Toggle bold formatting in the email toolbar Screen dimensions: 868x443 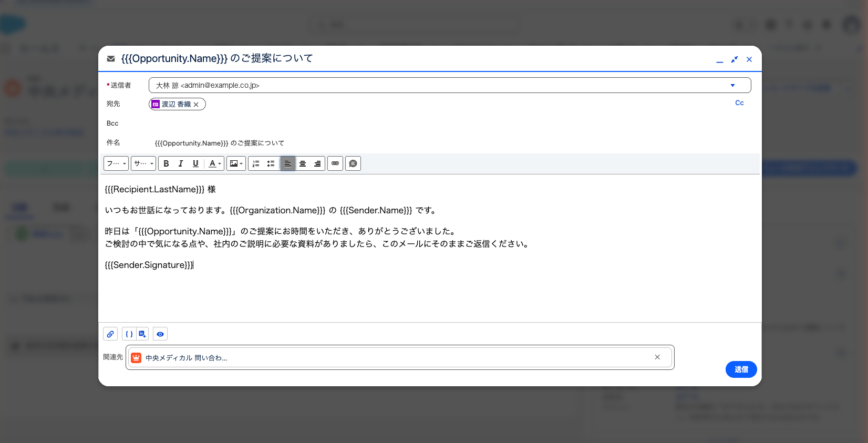pos(166,163)
